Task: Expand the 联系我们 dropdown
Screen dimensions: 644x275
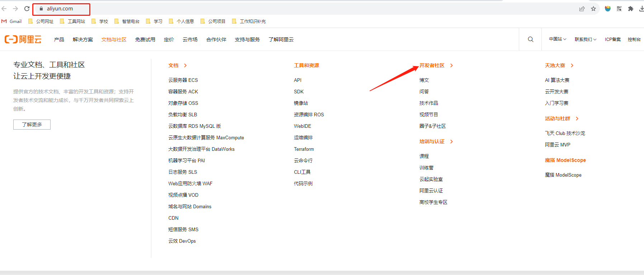Action: [x=586, y=39]
